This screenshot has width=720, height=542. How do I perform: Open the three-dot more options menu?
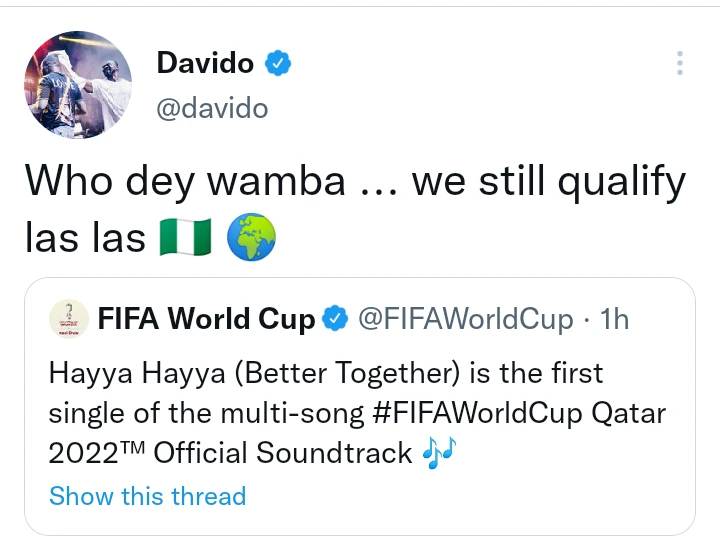click(x=680, y=64)
